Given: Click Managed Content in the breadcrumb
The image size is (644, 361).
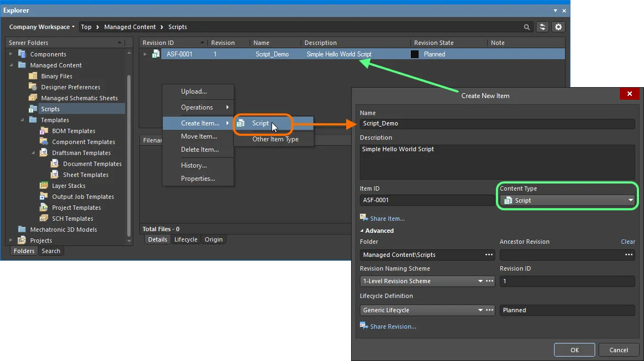Looking at the screenshot, I should [x=130, y=27].
